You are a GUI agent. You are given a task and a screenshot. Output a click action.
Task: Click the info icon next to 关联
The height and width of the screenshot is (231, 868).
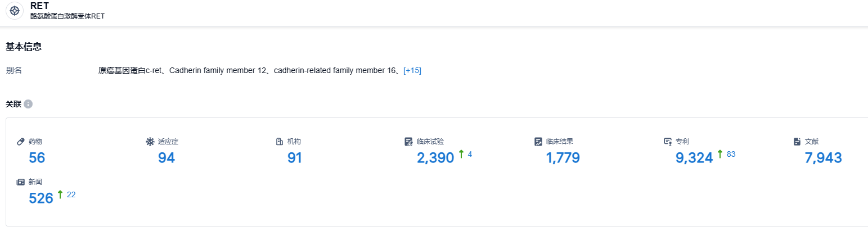[x=28, y=104]
